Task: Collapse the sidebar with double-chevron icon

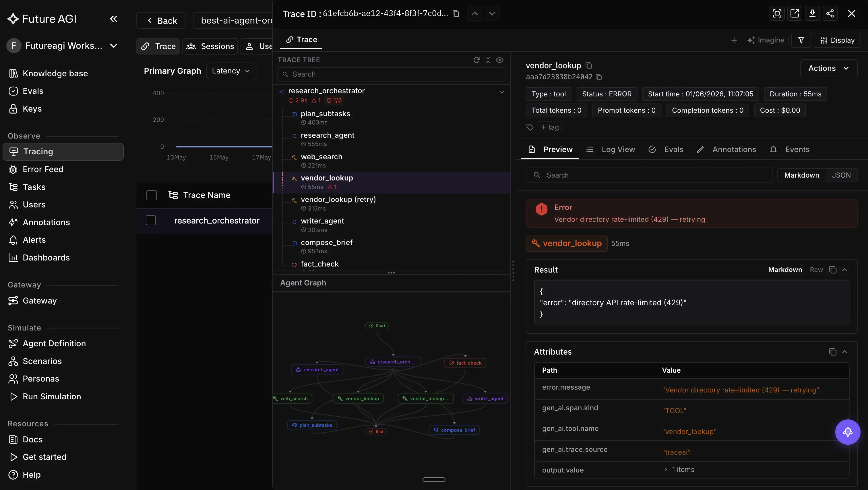Action: (x=114, y=19)
